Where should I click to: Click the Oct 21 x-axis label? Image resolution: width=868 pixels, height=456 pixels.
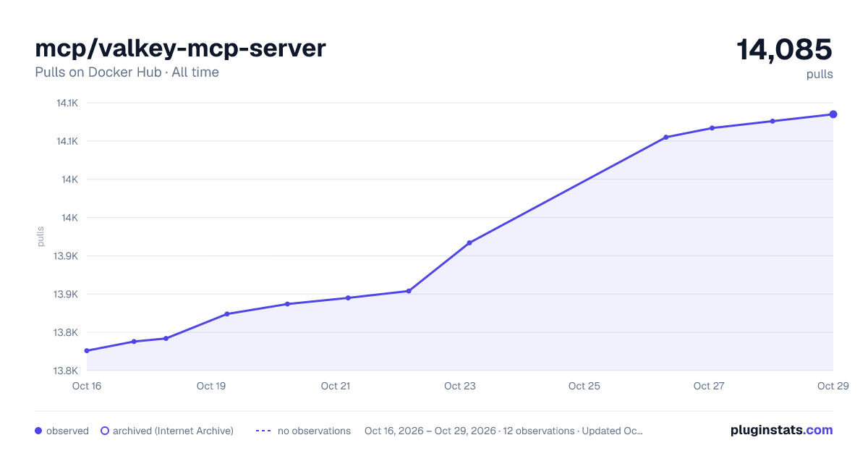click(x=336, y=386)
